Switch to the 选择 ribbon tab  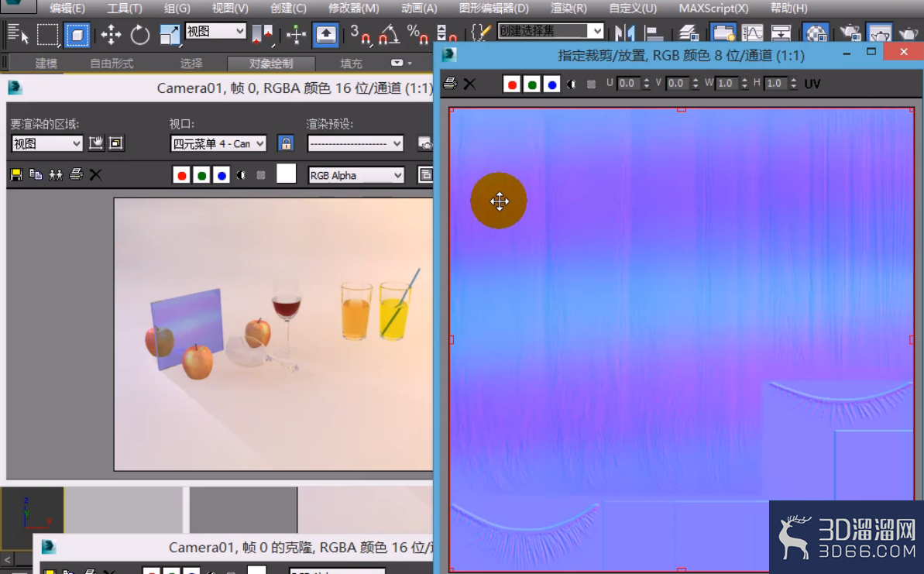click(191, 63)
